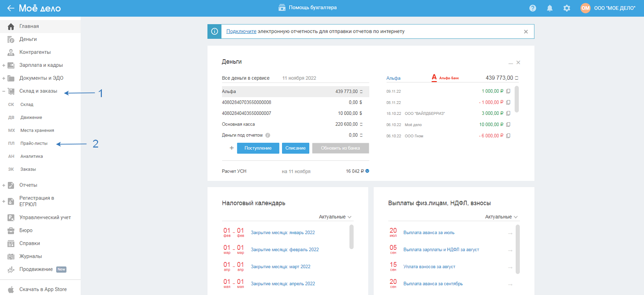Dismiss the electronic reporting banner
The height and width of the screenshot is (295, 644).
(x=526, y=32)
